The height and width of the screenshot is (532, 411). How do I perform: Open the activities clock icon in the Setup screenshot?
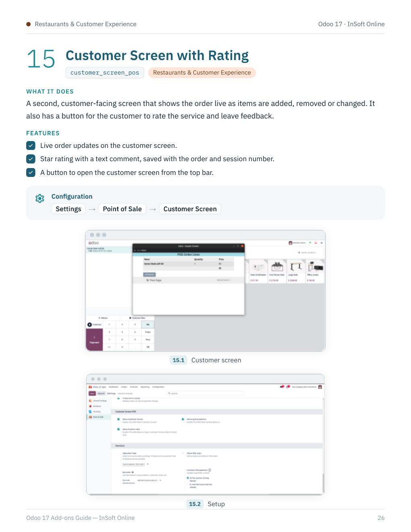tap(289, 387)
